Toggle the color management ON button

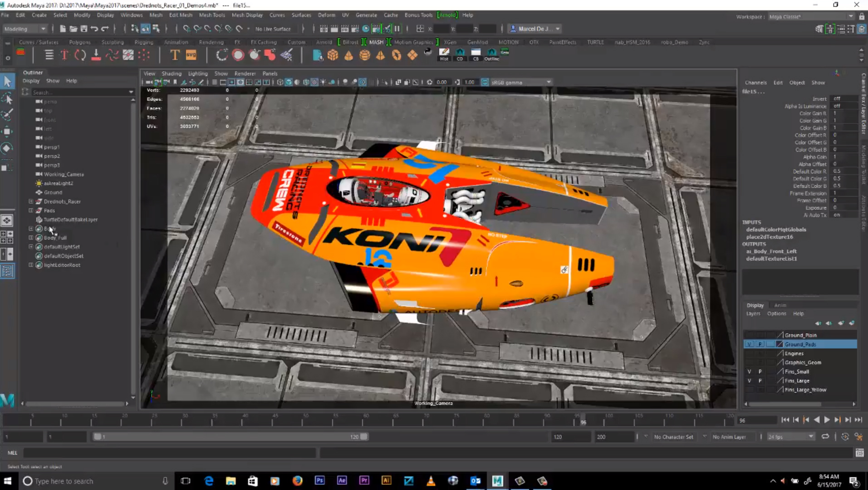click(485, 82)
